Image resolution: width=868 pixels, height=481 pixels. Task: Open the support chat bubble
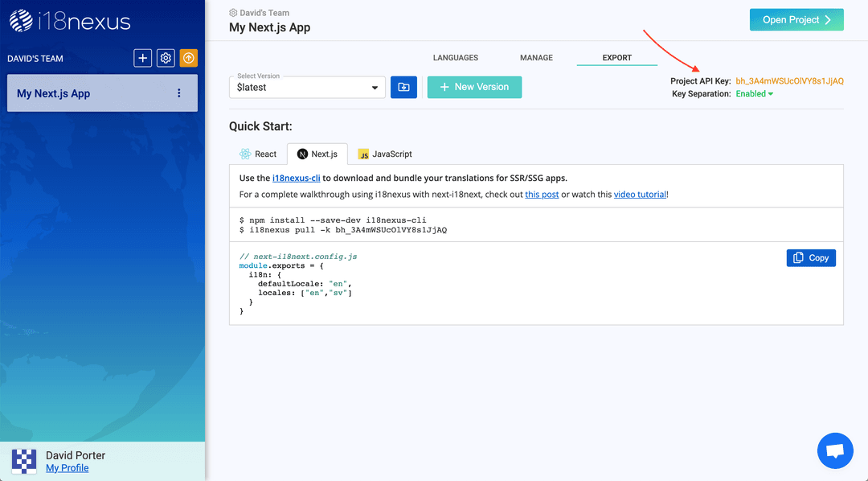coord(835,450)
